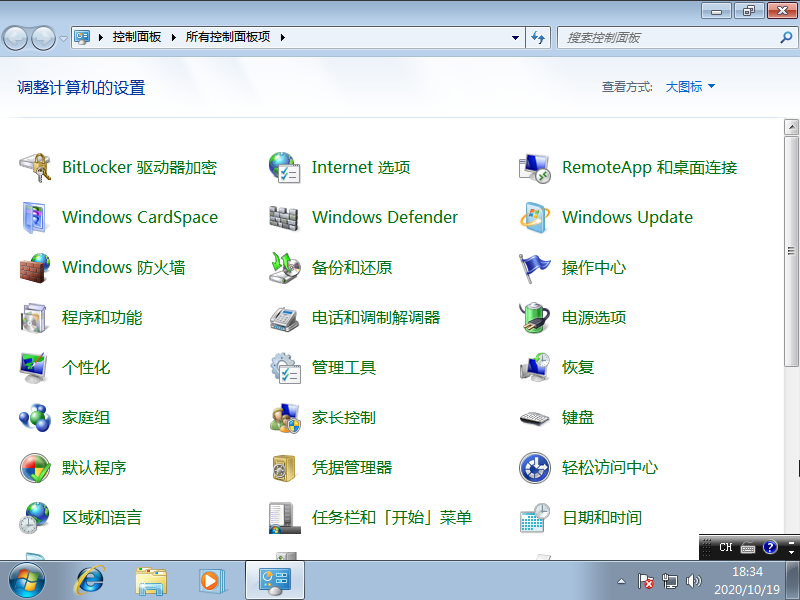Open Windows 防火墙 settings
The height and width of the screenshot is (600, 800).
[126, 267]
